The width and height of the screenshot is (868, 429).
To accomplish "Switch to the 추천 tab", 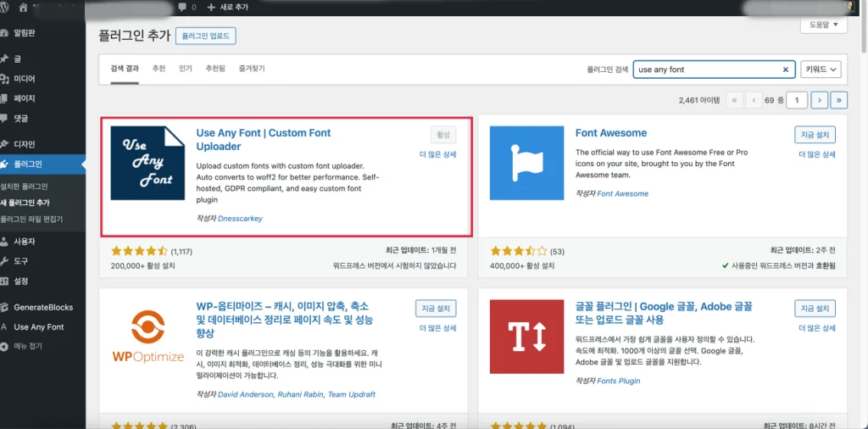I will pos(159,69).
